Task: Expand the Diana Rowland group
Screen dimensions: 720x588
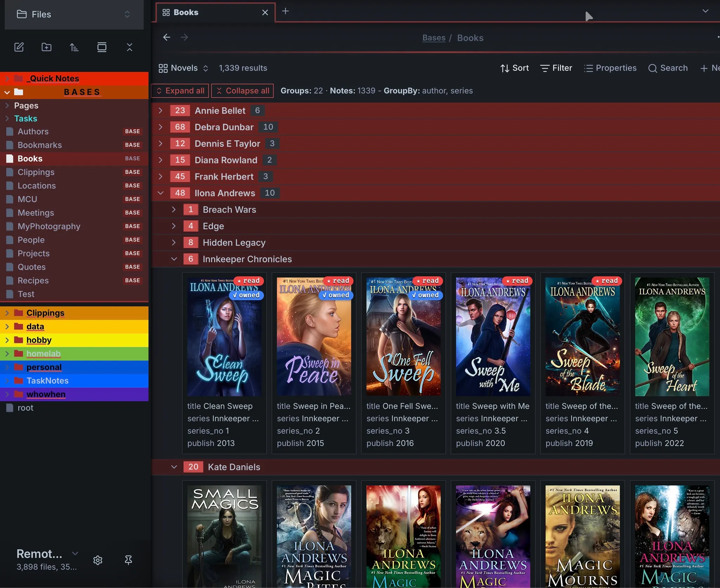Action: click(x=161, y=160)
